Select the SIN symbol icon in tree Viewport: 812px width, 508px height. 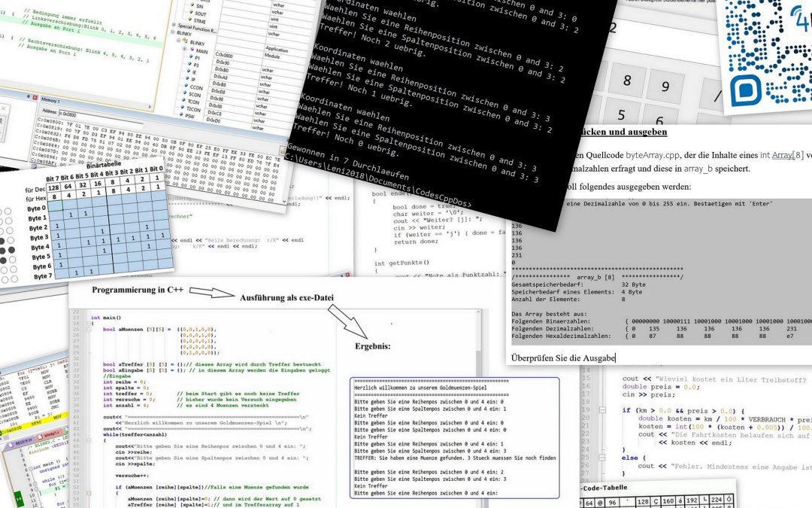tap(192, 5)
